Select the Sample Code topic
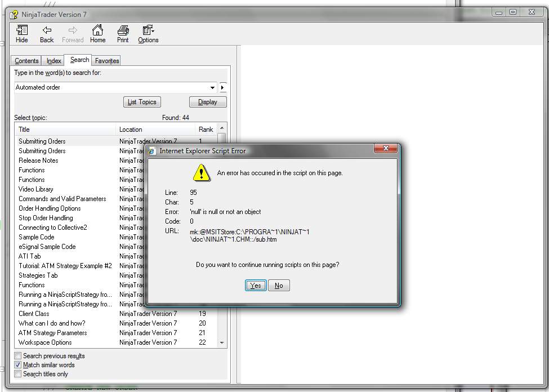Screen dimensions: 549x392 click(x=37, y=237)
